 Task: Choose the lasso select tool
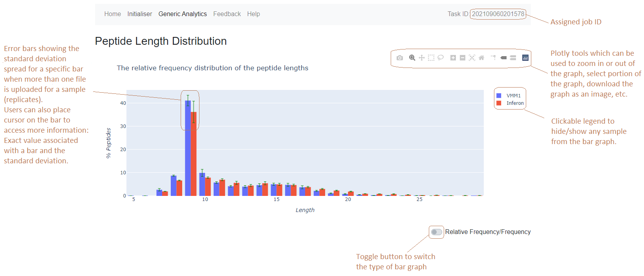tap(441, 58)
